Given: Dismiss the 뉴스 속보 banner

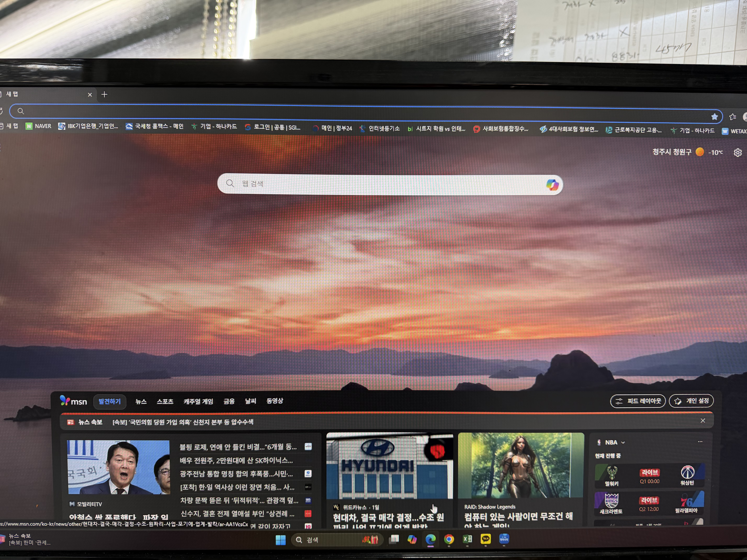Looking at the screenshot, I should (703, 421).
